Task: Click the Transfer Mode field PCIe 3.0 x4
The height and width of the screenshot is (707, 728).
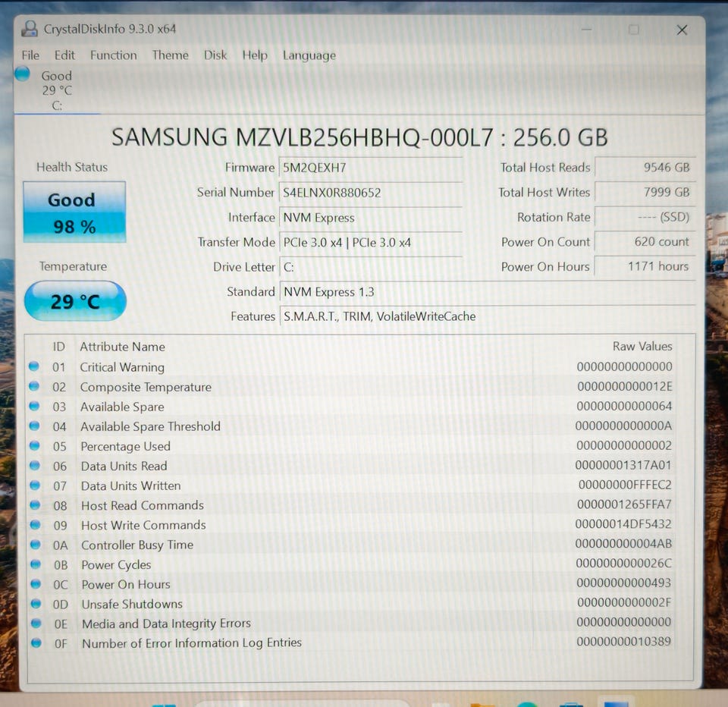Action: tap(370, 242)
